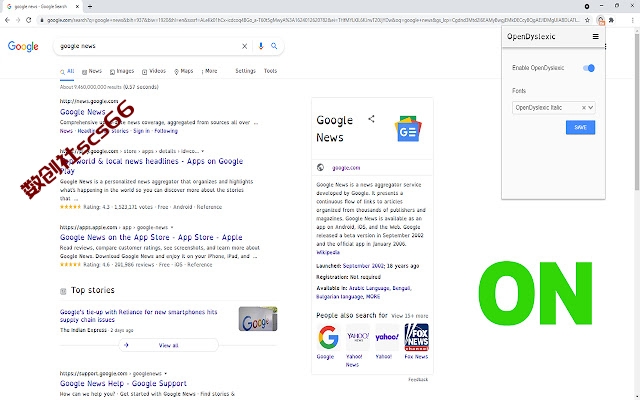Image resolution: width=640 pixels, height=400 pixels.
Task: Click View 15+ more link
Action: point(409,316)
